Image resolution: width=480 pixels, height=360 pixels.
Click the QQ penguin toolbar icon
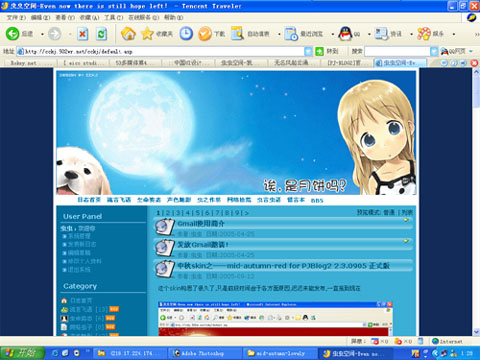click(x=345, y=34)
